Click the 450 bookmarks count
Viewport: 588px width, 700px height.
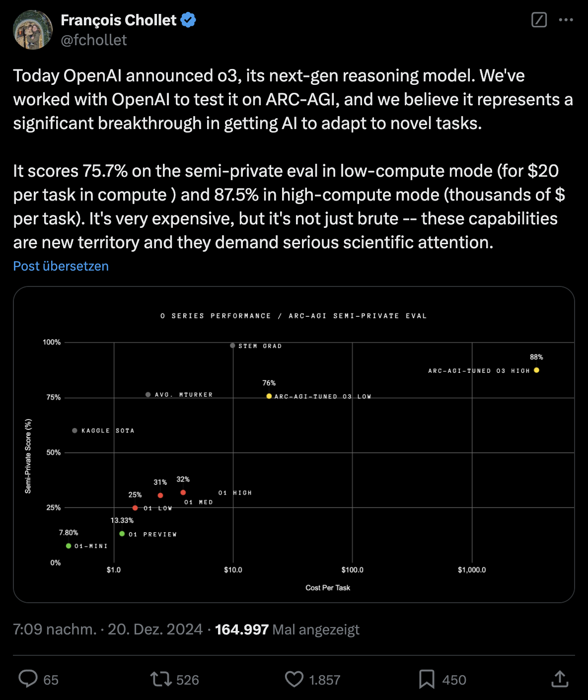454,680
